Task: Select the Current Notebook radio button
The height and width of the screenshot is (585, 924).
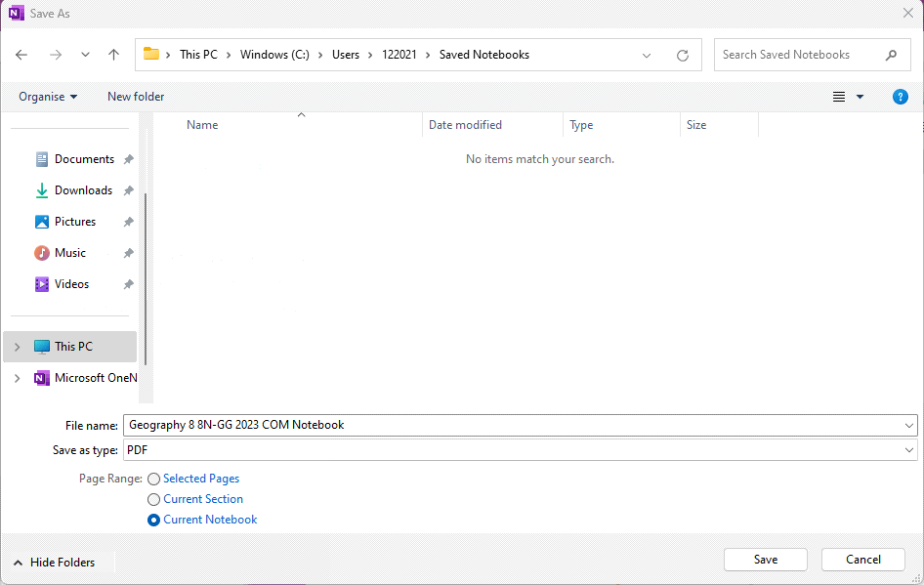Action: (x=153, y=521)
